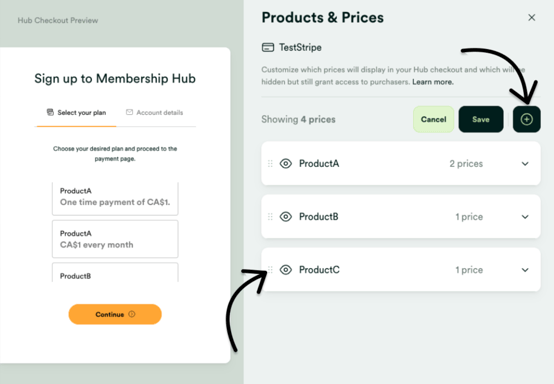
Task: Click the Cancel button
Action: coord(434,119)
